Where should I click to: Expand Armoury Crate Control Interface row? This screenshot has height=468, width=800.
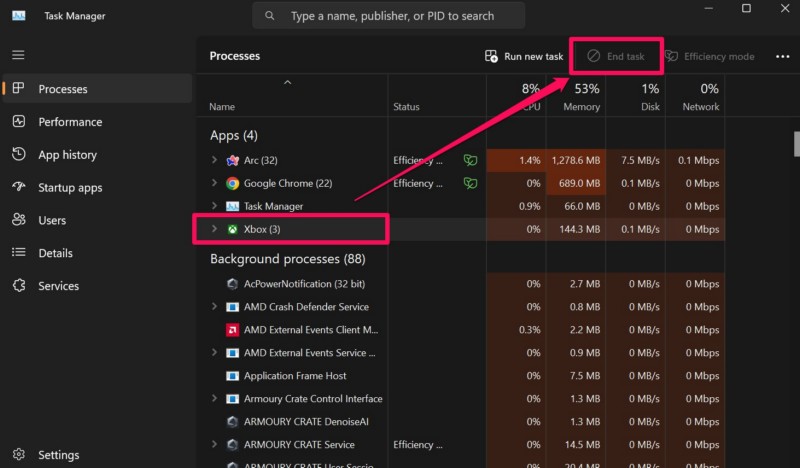(214, 399)
